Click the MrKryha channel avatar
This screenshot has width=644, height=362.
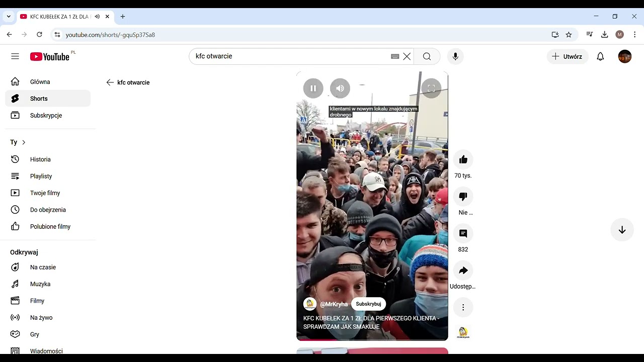pos(310,304)
